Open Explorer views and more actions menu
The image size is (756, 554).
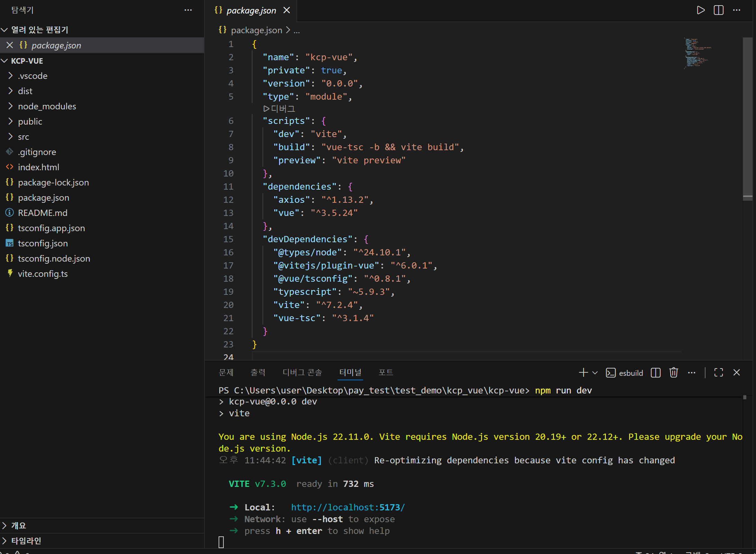[x=188, y=10]
